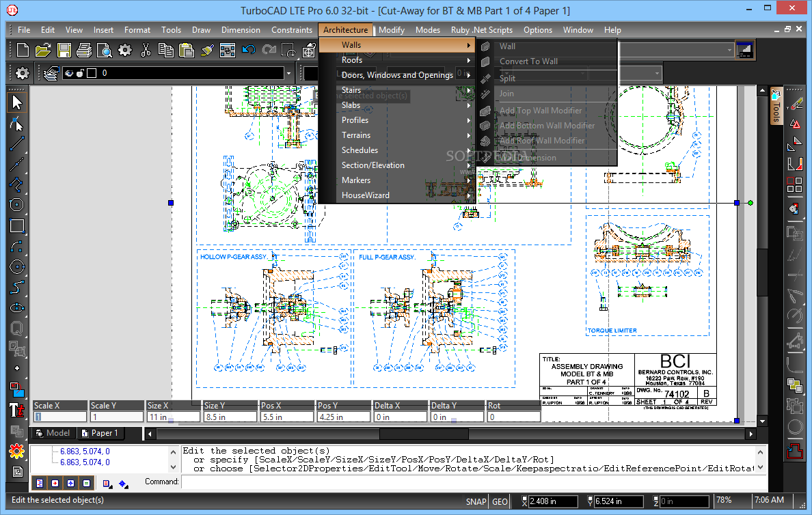Switch to the Model tab
The height and width of the screenshot is (515, 812).
click(x=53, y=433)
